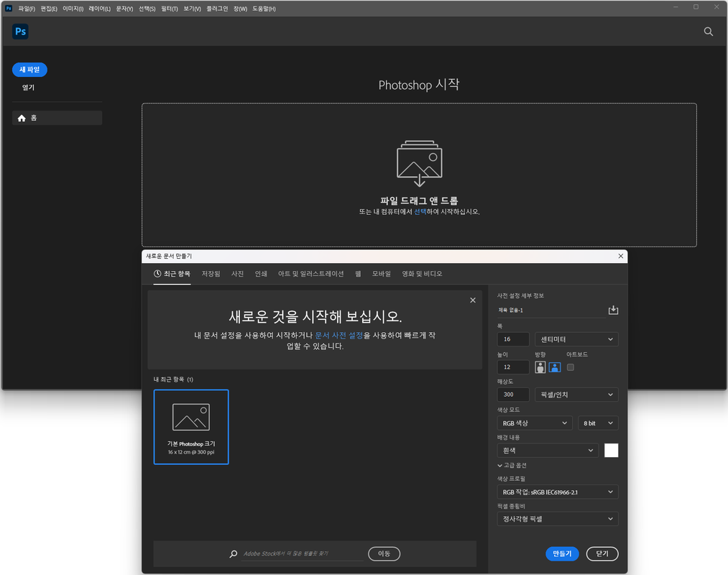The height and width of the screenshot is (575, 728).
Task: Save preset with the download icon
Action: point(613,310)
